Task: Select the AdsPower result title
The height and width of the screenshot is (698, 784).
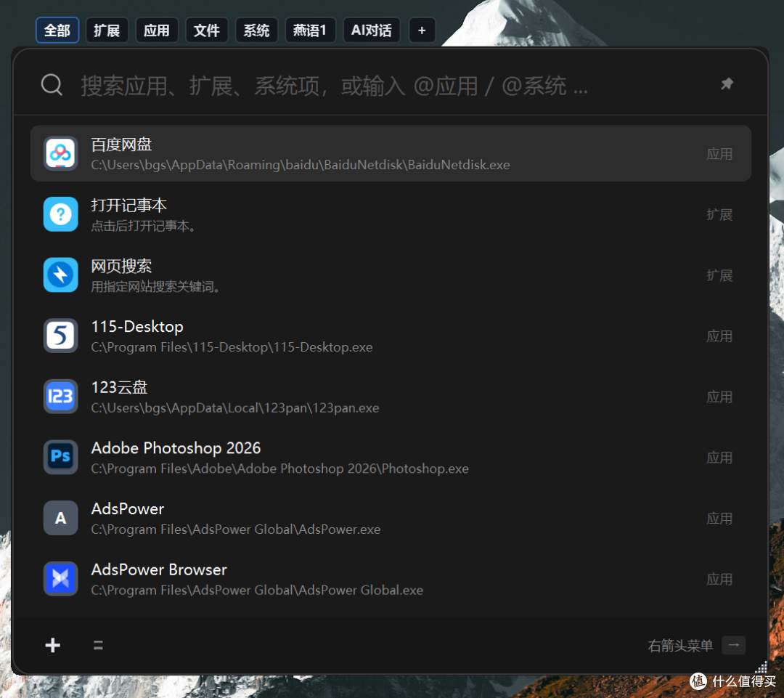Action: [128, 509]
